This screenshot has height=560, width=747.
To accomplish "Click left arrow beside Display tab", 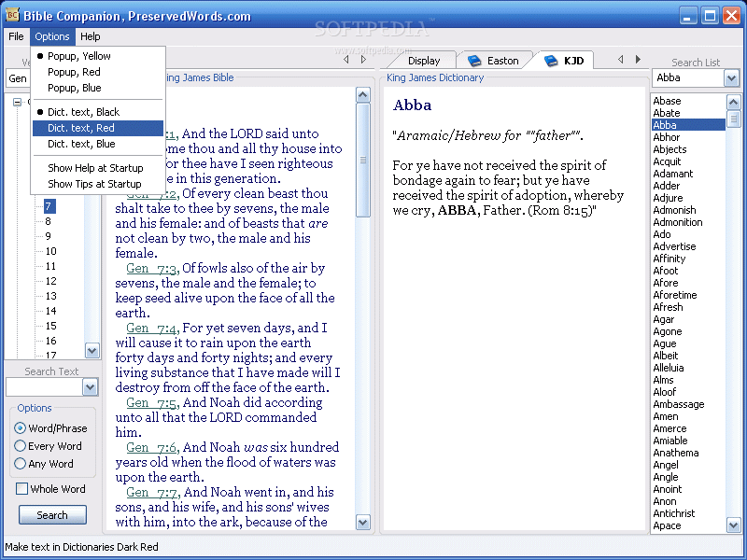I will pyautogui.click(x=346, y=60).
